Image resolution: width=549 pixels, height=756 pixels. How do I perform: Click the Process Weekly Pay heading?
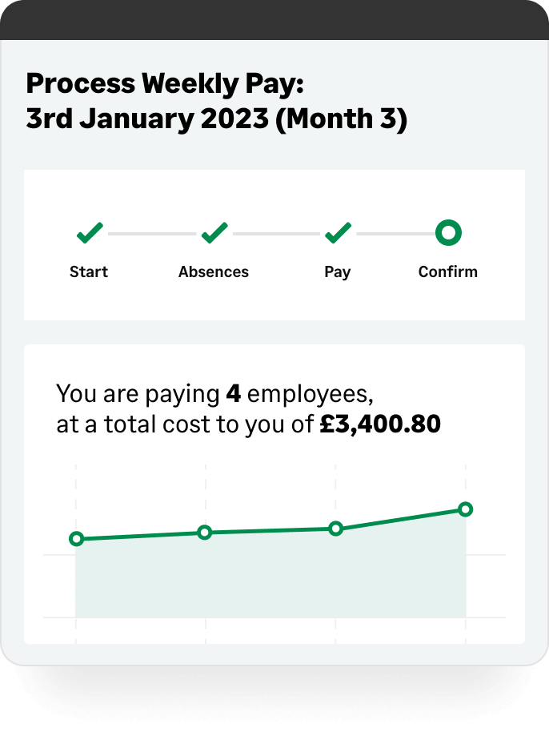click(165, 82)
